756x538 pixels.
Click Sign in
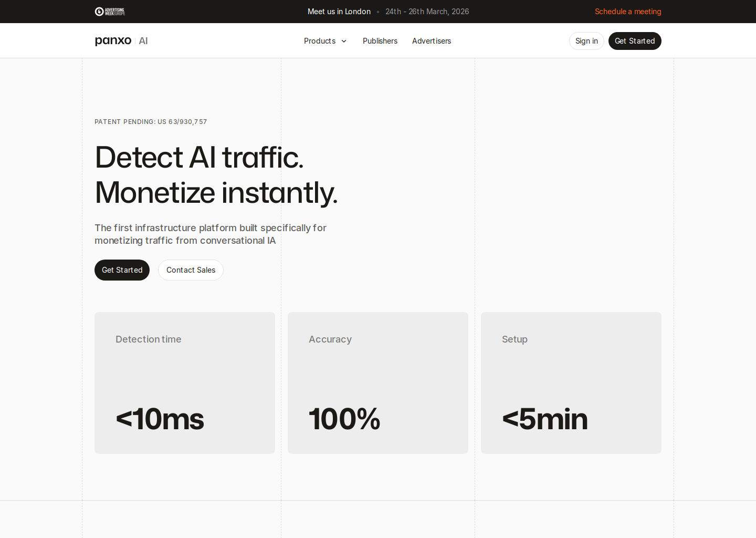pos(586,40)
